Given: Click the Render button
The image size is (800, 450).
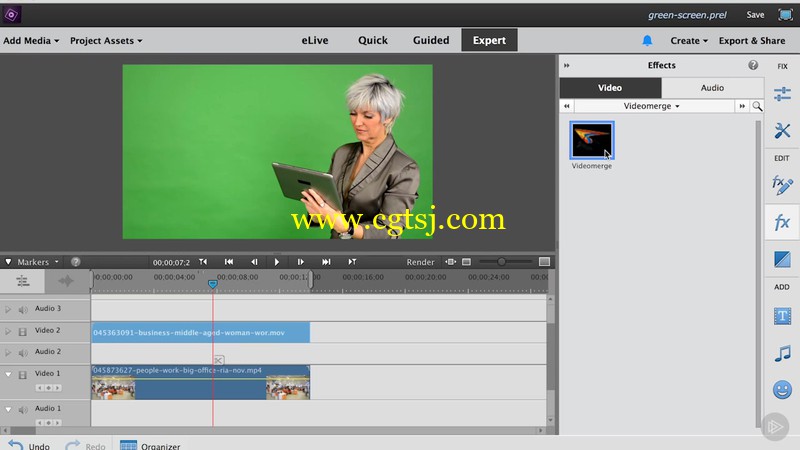Looking at the screenshot, I should (420, 262).
